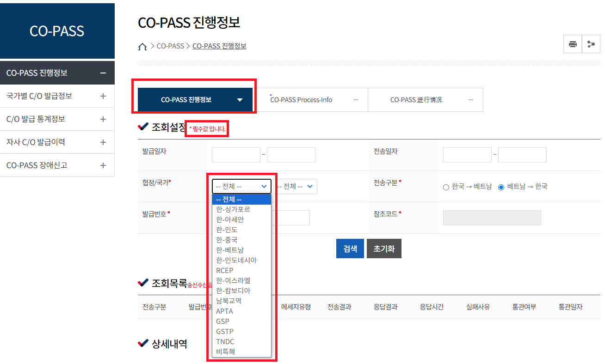Click CO-PASS 진행정보 breadcrumb link
Screen dimensions: 605x364
coord(219,46)
